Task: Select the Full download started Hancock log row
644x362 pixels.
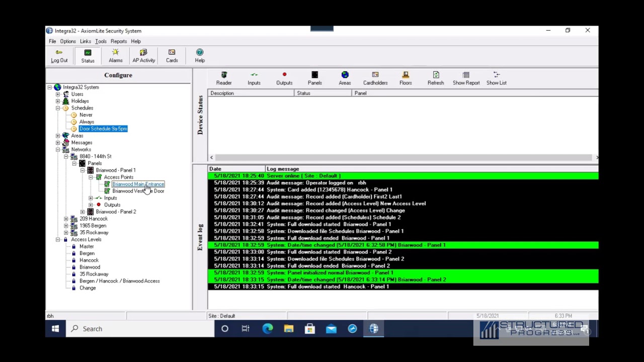Action: pos(403,287)
